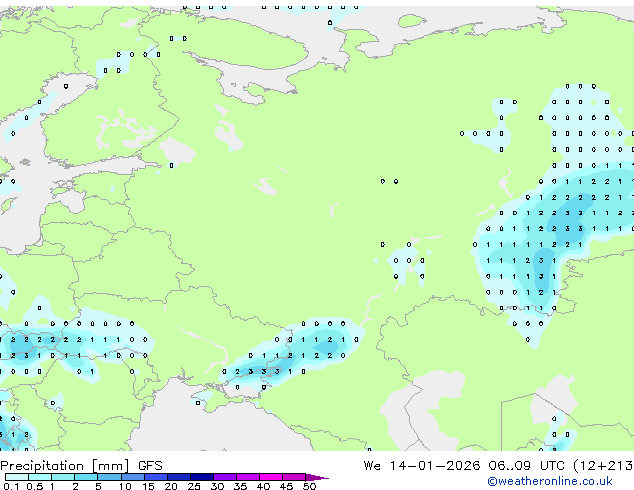Click the '25' legend scale label
This screenshot has height=490, width=634.
pyautogui.click(x=194, y=486)
